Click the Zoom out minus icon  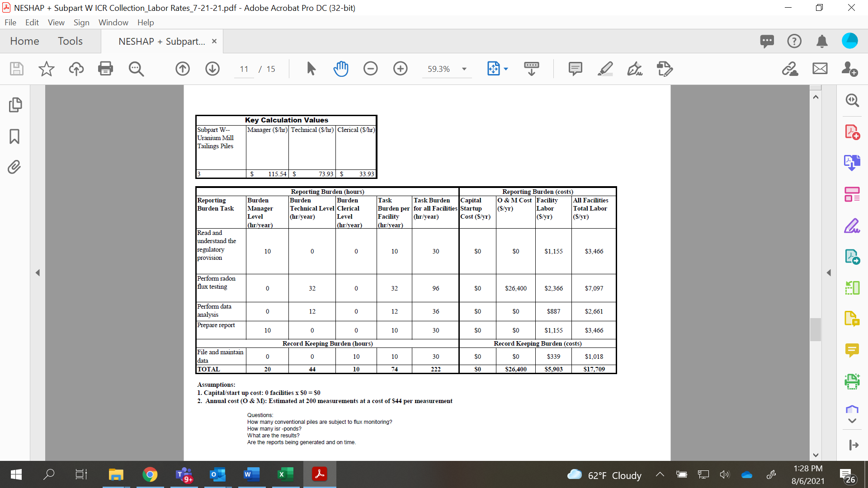click(x=370, y=69)
